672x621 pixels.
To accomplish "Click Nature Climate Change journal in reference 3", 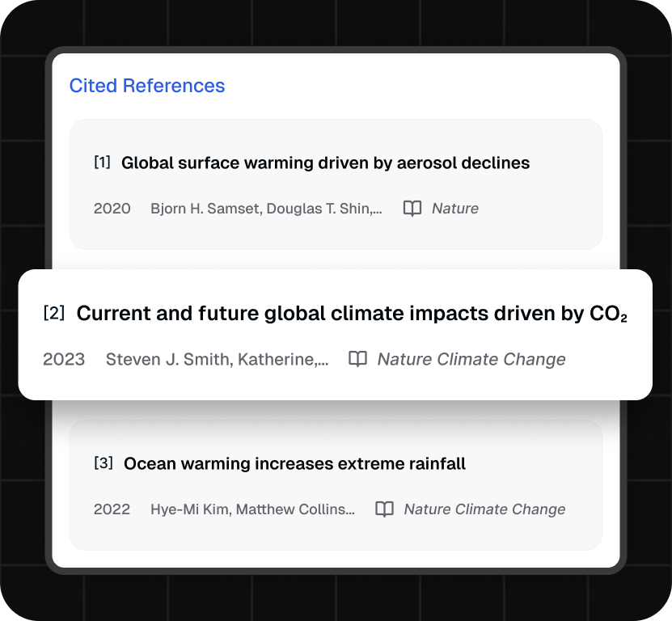I will tap(484, 509).
